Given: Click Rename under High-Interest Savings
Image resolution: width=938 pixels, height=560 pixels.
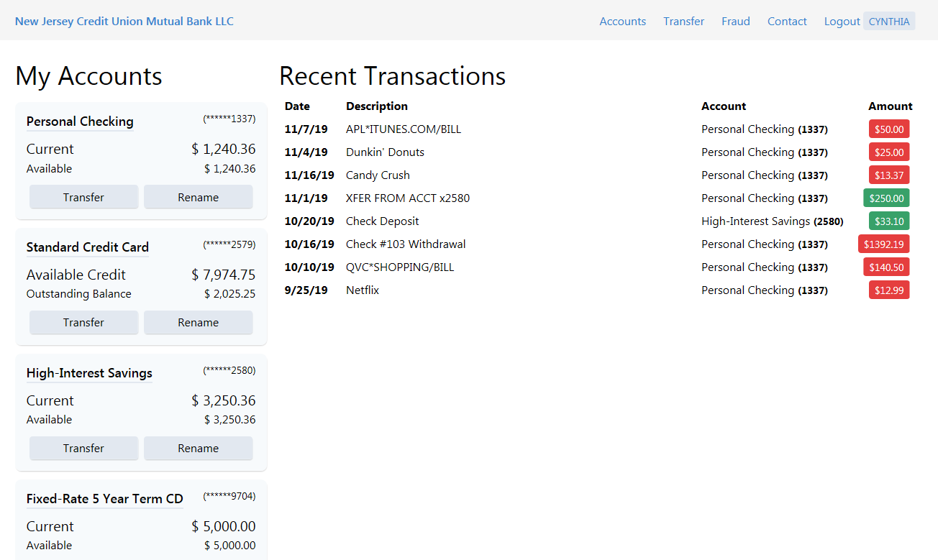Looking at the screenshot, I should (199, 448).
